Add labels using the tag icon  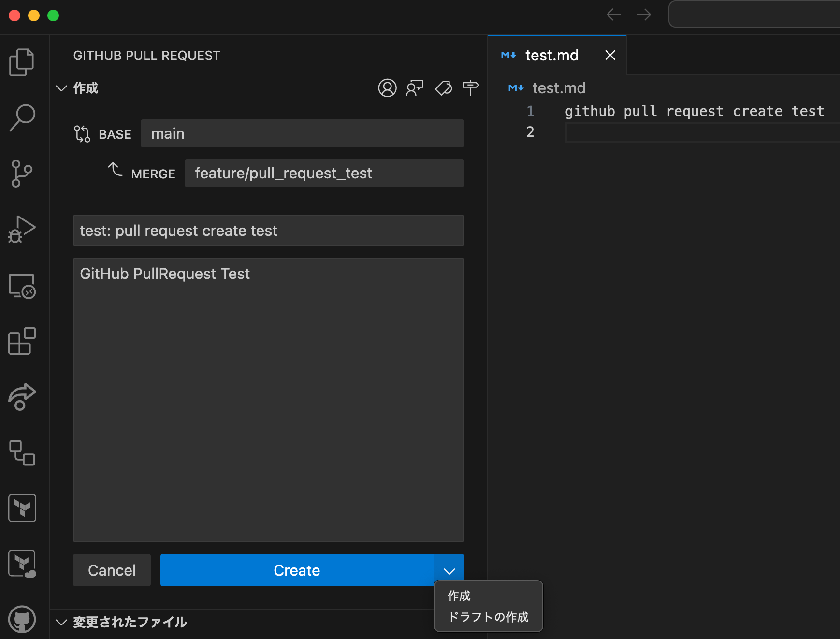[x=443, y=88]
